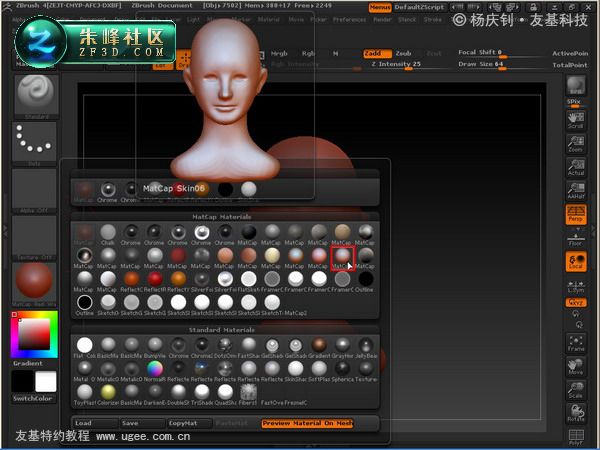Viewport: 600px width, 450px height.
Task: Click the SwitchColor button
Action: pos(33,399)
